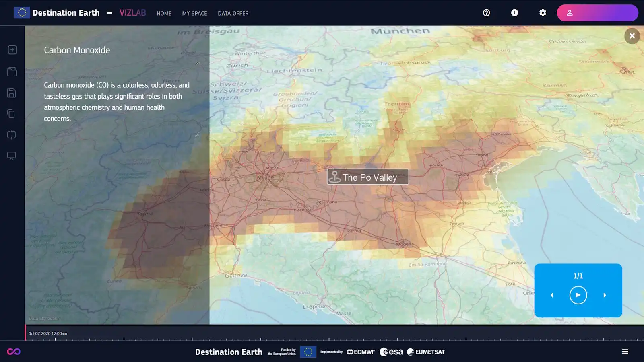644x362 pixels.
Task: Open the DATA OFFER page
Action: click(x=233, y=13)
